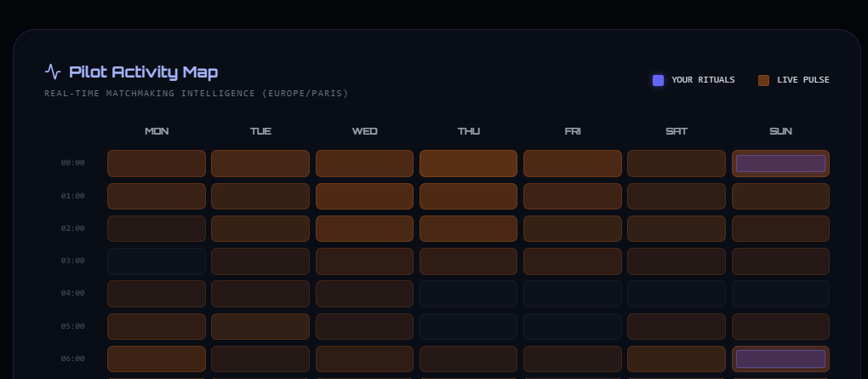868x379 pixels.
Task: Select the Sunday 03:00 cell
Action: [x=780, y=261]
